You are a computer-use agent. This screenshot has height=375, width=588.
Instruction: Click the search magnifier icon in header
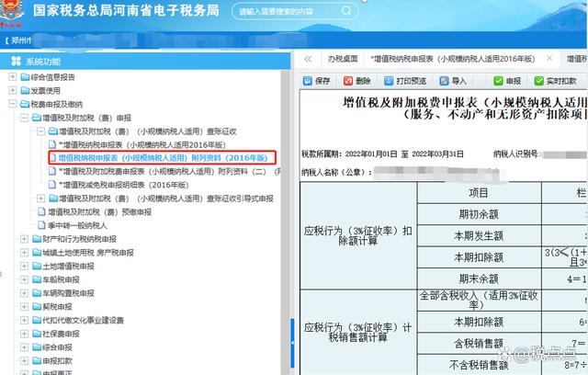tap(346, 10)
